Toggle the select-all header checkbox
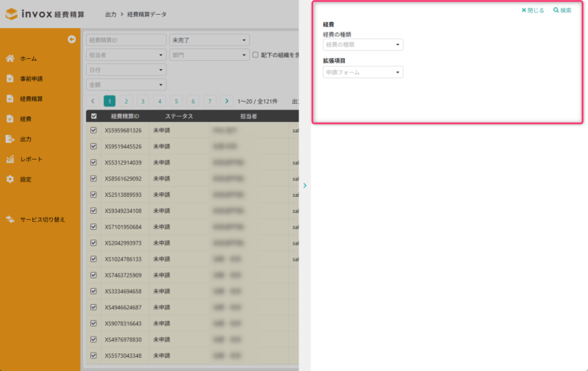Viewport: 588px width, 371px height. (94, 116)
